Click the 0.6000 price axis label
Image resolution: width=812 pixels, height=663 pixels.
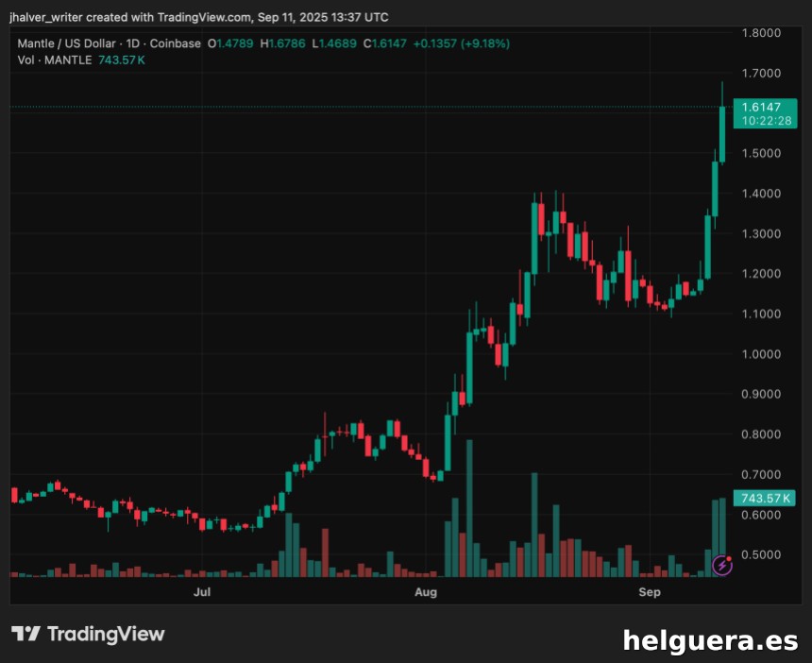pyautogui.click(x=761, y=515)
